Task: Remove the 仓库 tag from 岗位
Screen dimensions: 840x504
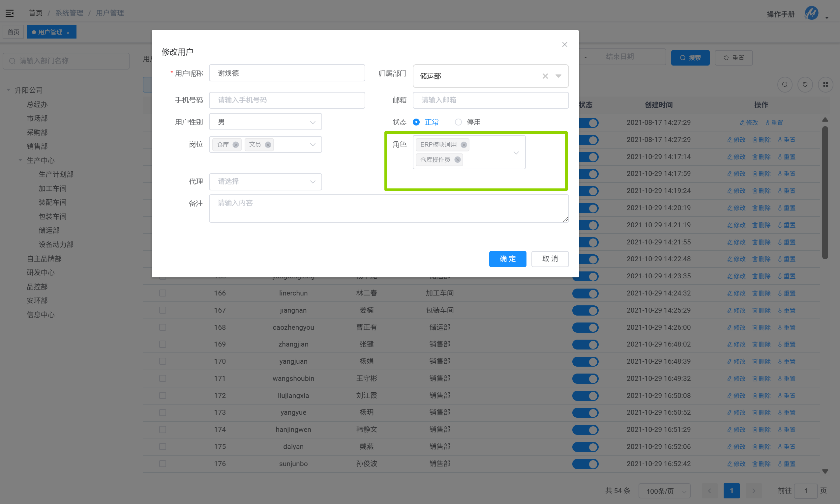Action: coord(235,145)
